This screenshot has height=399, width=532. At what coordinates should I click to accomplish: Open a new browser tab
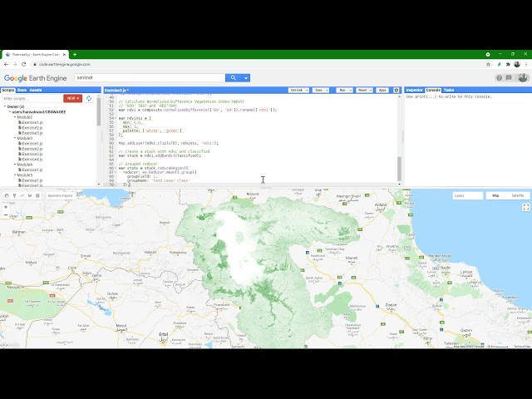(x=75, y=54)
